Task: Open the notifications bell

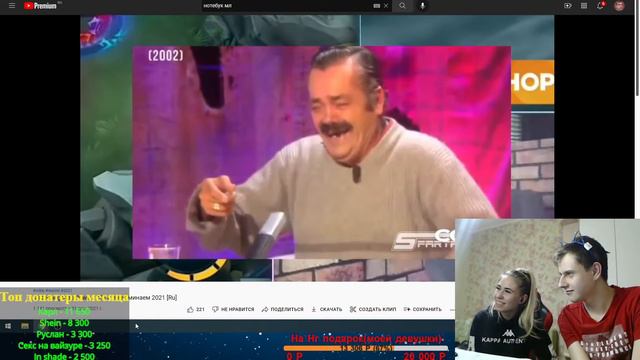Action: tap(600, 6)
